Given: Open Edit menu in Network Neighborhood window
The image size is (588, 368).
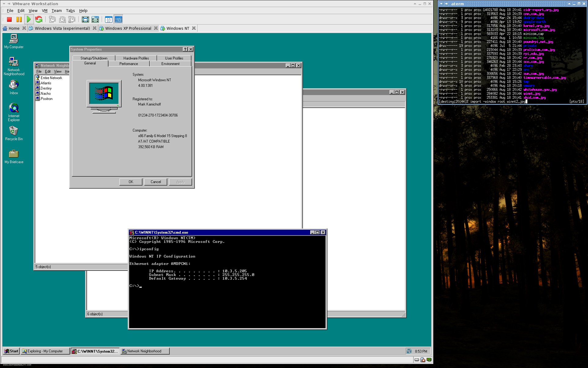Looking at the screenshot, I should click(48, 71).
